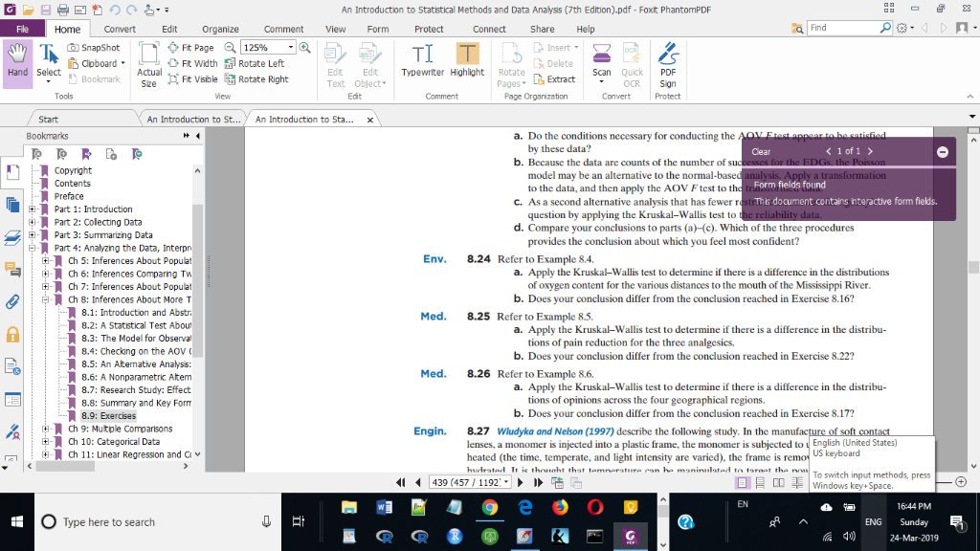Collapse the Ch 8 bookmark tree node
Screen dimensions: 980x551
[x=46, y=299]
